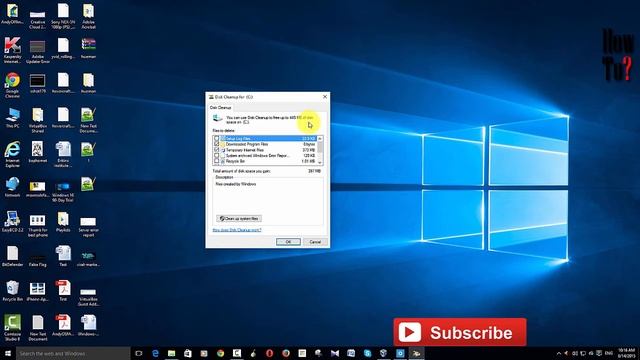The width and height of the screenshot is (640, 360).
Task: Uncheck the Temporary Internet Files checkbox
Action: (216, 150)
